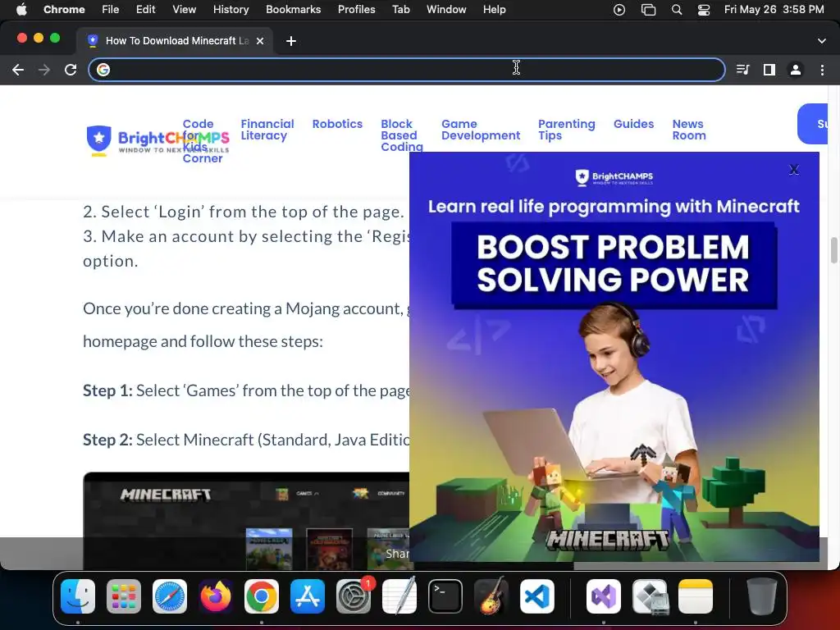Click the Minecraft website screenshot image

(246, 521)
